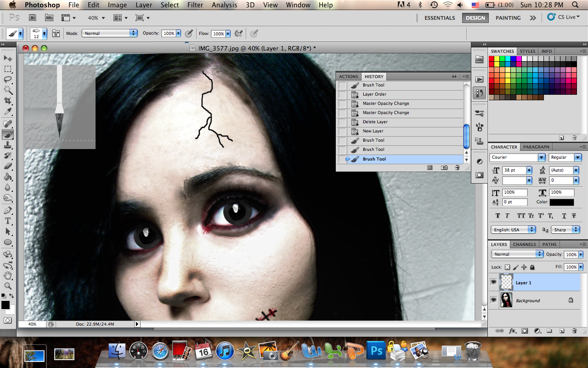Viewport: 588px width, 368px height.
Task: Select Delete Layer history state
Action: [x=400, y=122]
